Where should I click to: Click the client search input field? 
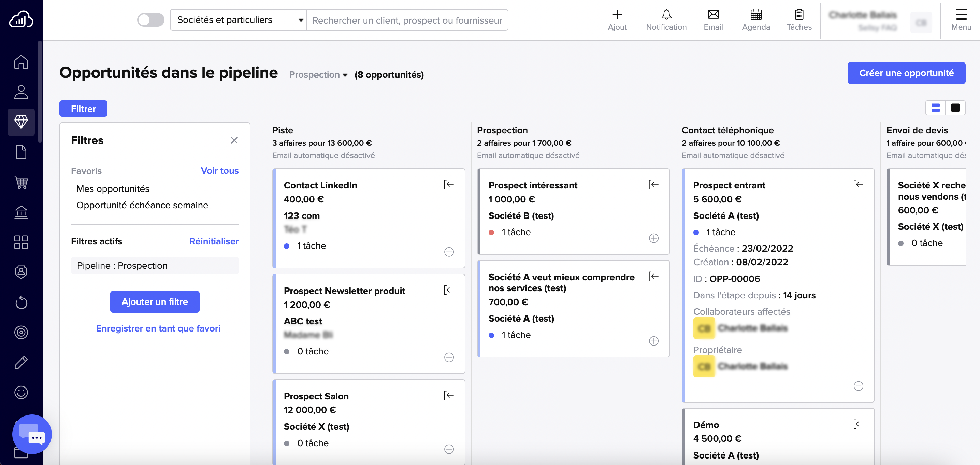point(407,20)
